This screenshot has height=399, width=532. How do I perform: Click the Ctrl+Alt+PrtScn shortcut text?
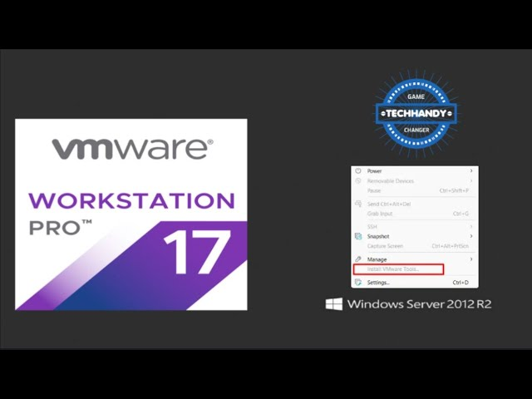[451, 246]
